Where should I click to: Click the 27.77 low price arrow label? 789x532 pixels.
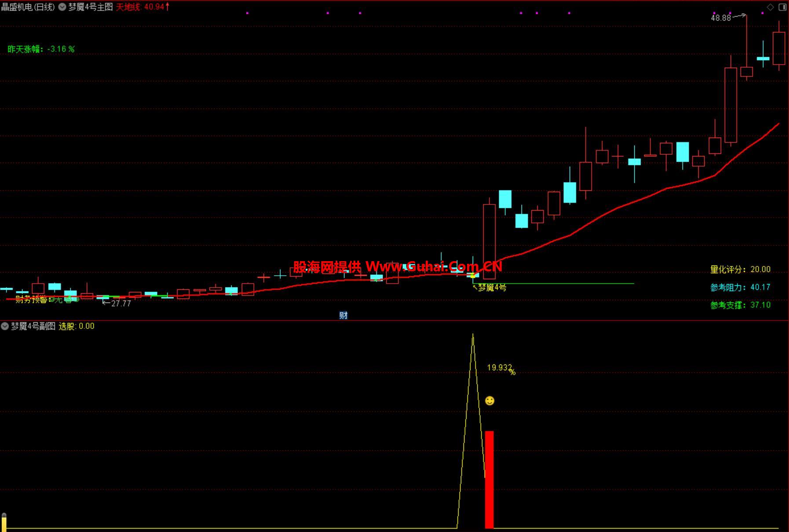(x=117, y=303)
